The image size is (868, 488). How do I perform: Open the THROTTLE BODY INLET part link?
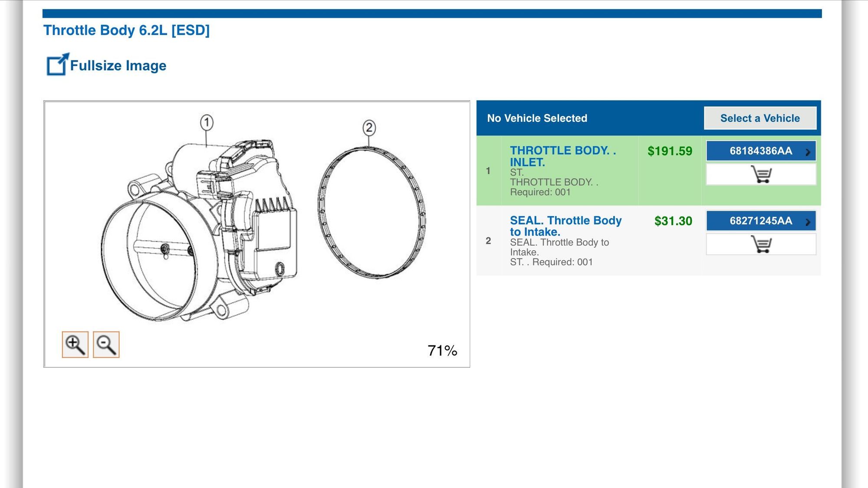point(562,156)
